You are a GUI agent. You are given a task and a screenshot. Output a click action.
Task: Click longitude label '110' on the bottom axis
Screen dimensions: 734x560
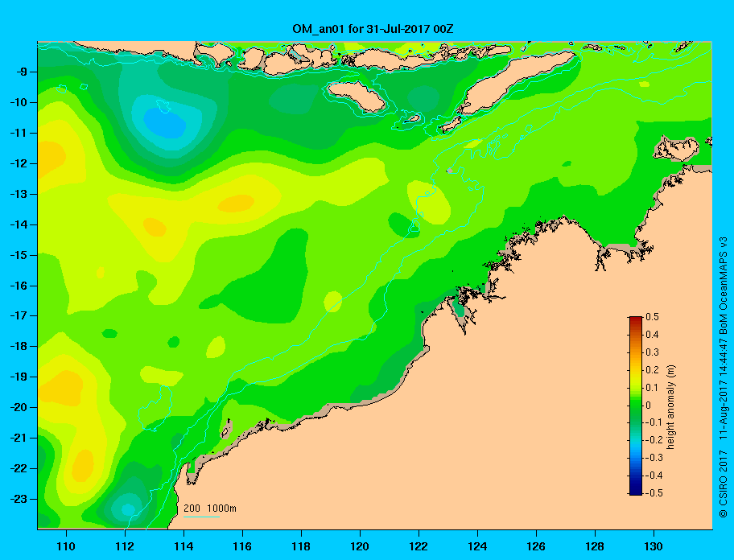[66, 546]
